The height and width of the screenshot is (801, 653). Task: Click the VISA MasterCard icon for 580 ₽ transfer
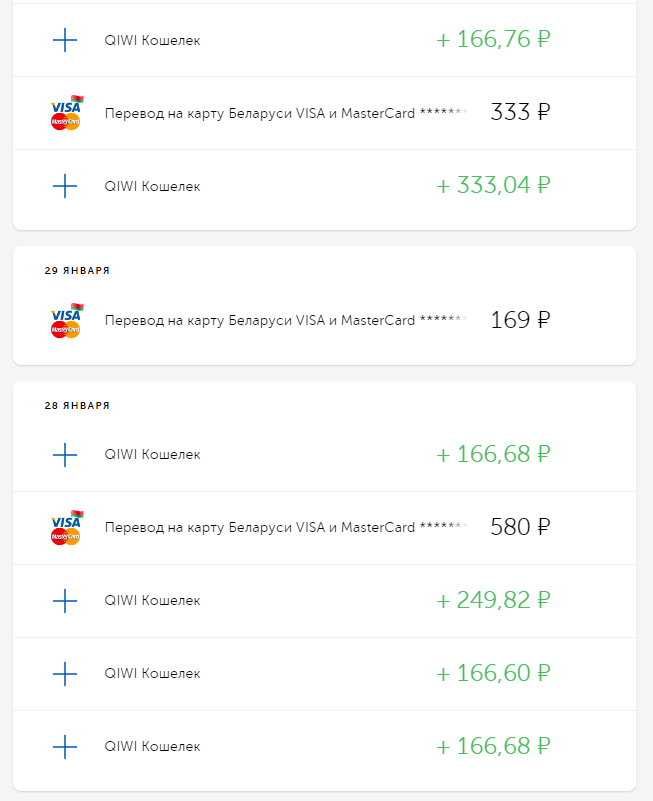tap(66, 527)
